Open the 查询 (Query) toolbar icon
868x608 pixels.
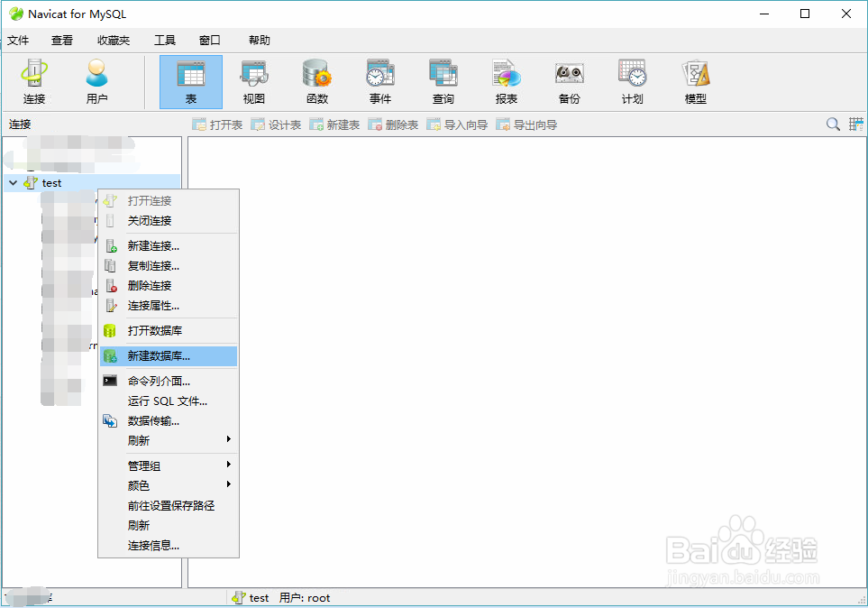(x=443, y=82)
